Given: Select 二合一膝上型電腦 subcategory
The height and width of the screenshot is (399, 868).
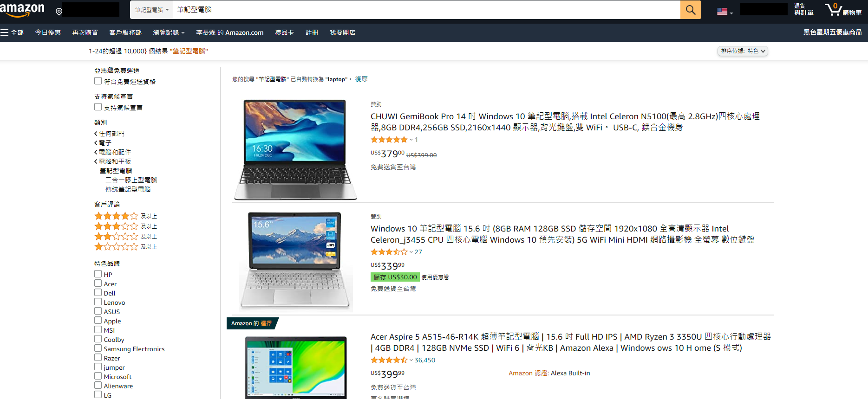Looking at the screenshot, I should click(x=131, y=180).
